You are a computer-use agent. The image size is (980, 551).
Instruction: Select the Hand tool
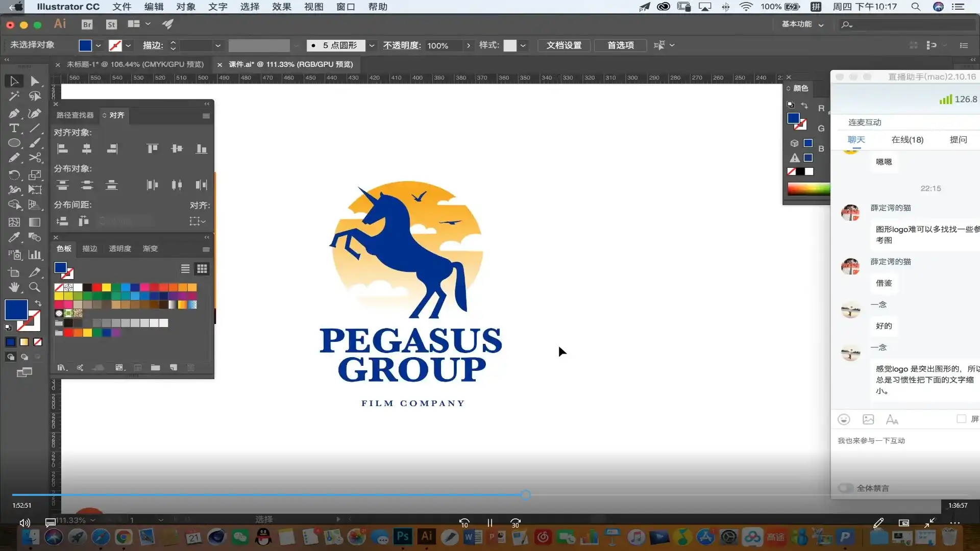(x=14, y=287)
